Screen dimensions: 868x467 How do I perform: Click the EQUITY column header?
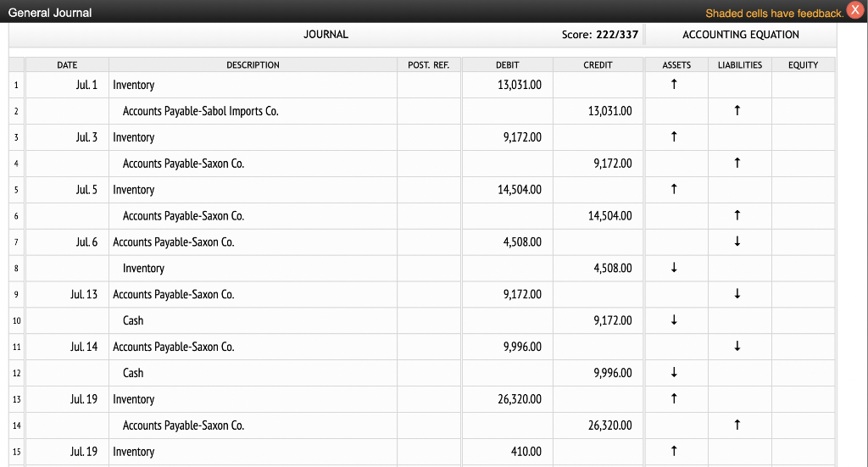click(x=804, y=64)
